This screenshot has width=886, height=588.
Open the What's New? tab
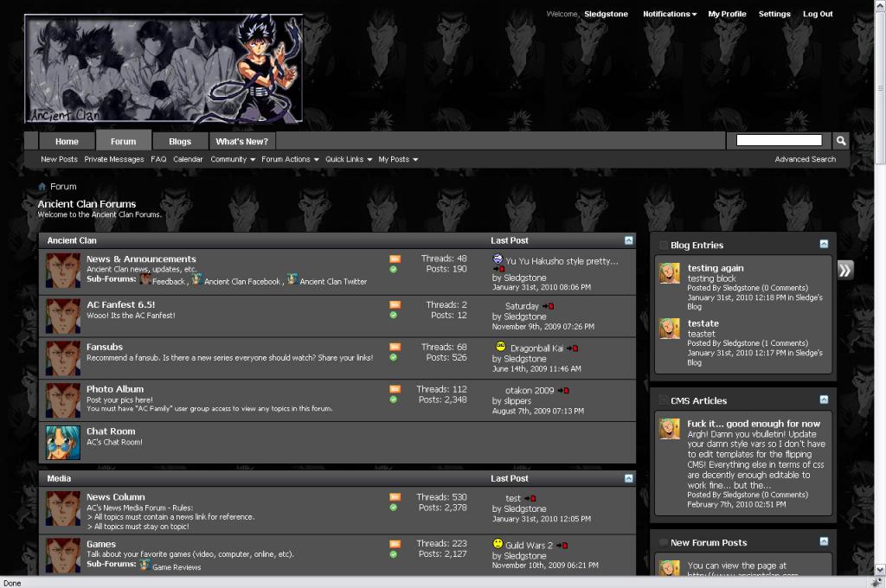(x=242, y=141)
